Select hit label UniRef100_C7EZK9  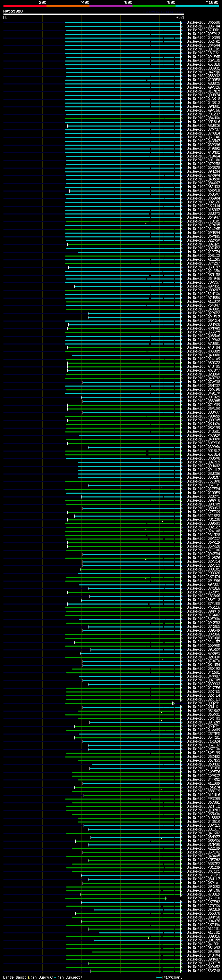[x=203, y=512]
